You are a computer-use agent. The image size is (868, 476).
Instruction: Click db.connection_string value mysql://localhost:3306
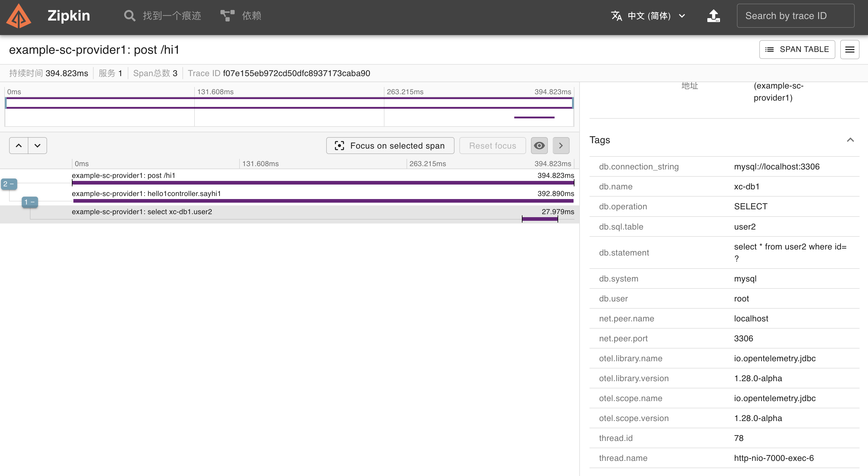click(x=777, y=166)
